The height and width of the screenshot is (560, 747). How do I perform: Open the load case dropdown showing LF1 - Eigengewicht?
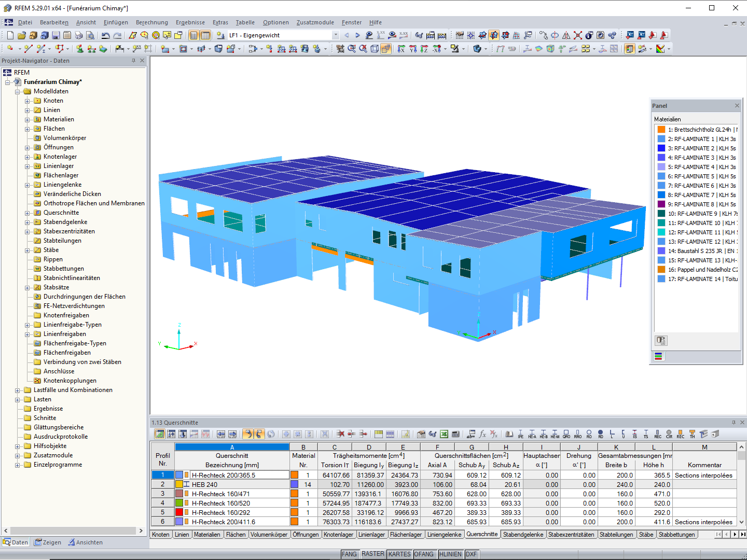tap(336, 35)
